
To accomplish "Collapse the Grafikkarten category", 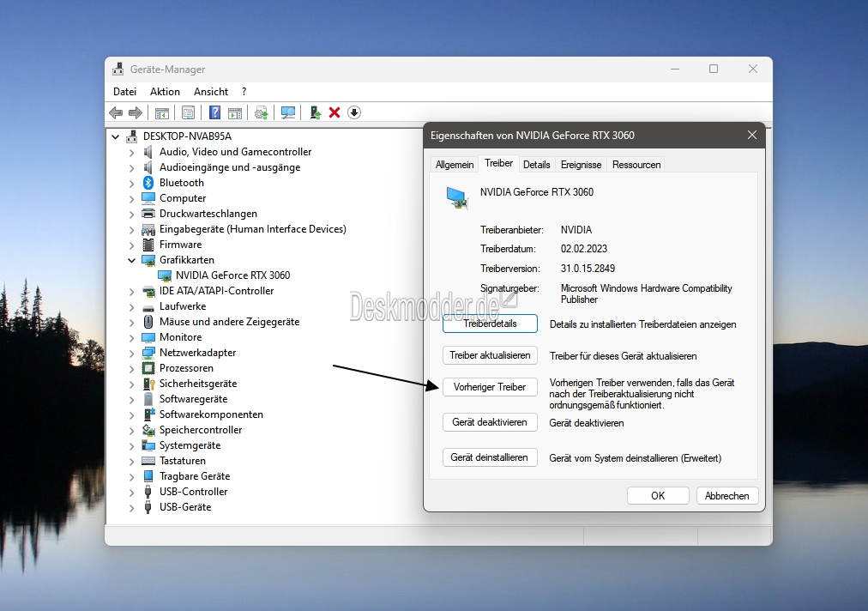I will point(131,260).
